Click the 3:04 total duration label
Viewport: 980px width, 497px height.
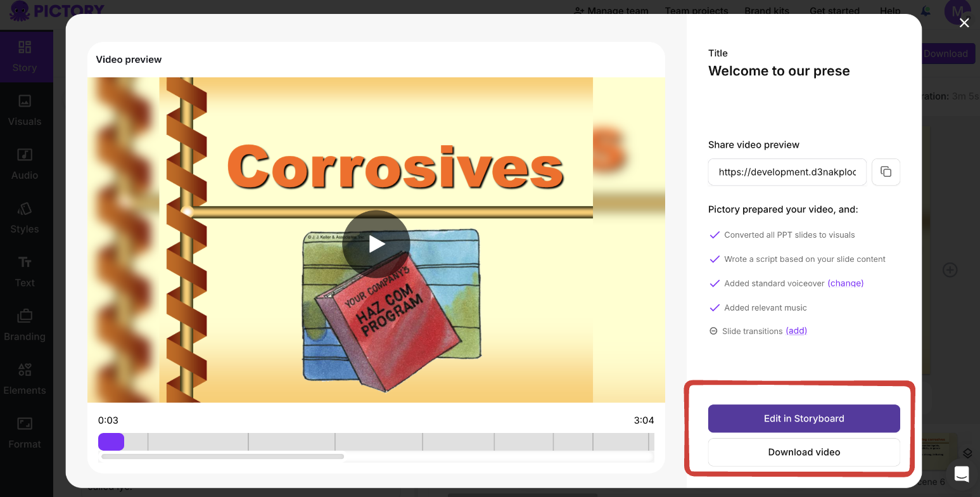(x=644, y=420)
